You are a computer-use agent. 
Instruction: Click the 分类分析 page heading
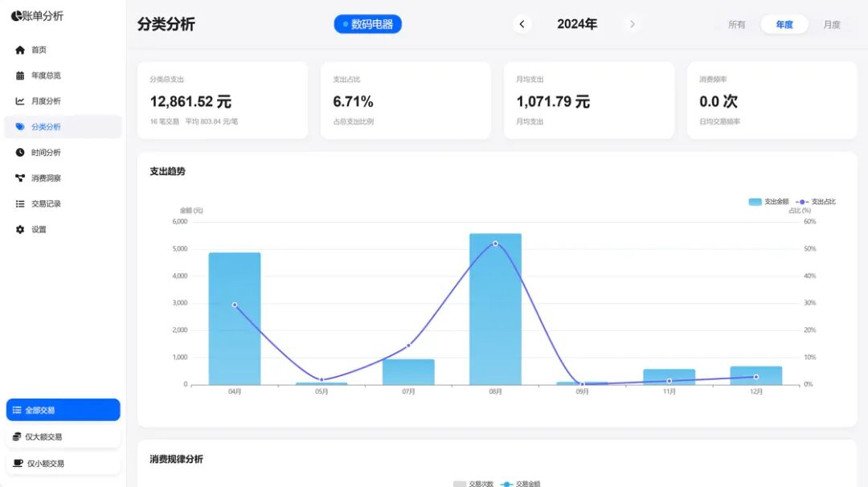pyautogui.click(x=166, y=24)
